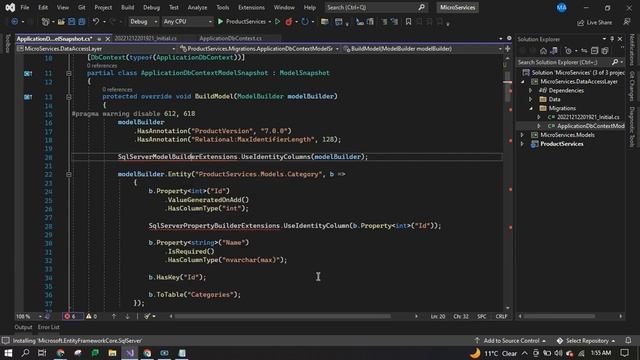Click the navigate backward toolbar icon

tap(14, 22)
